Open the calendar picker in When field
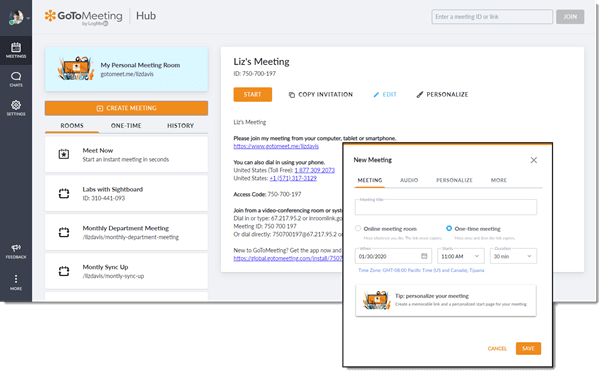600x371 pixels. point(424,256)
